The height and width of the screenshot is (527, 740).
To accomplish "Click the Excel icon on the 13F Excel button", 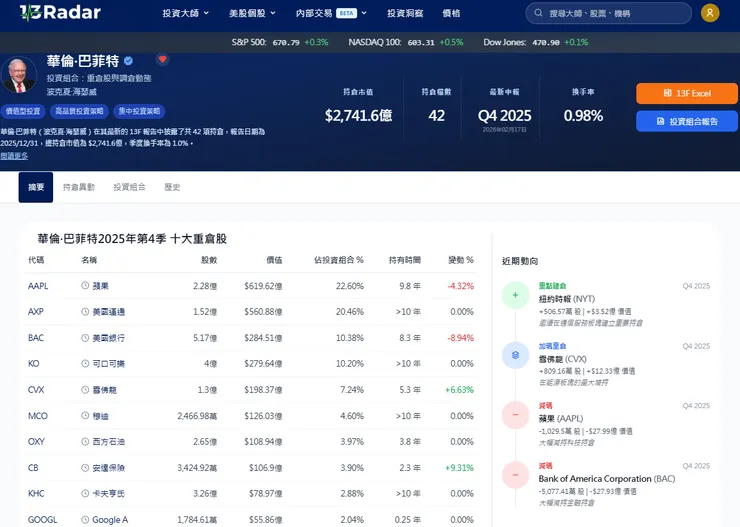I will pos(667,93).
